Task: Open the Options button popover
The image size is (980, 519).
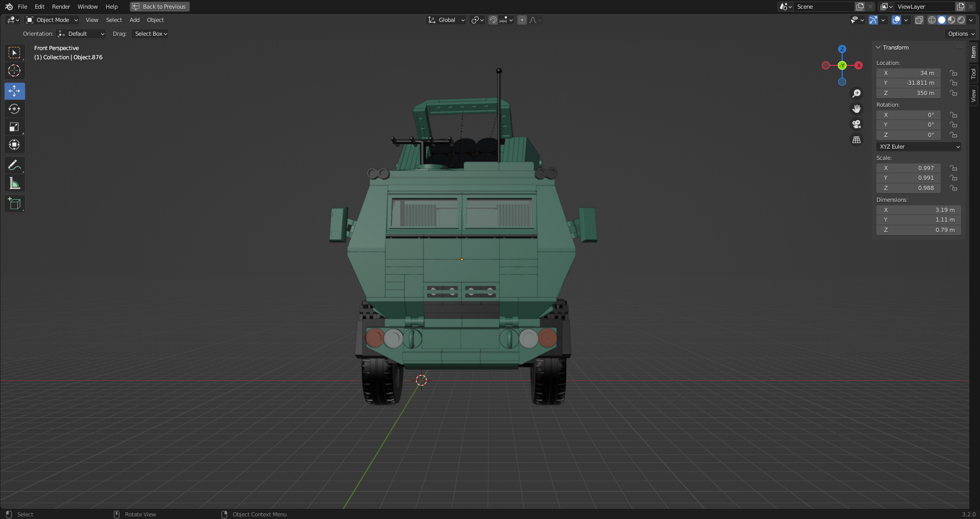Action: tap(961, 34)
